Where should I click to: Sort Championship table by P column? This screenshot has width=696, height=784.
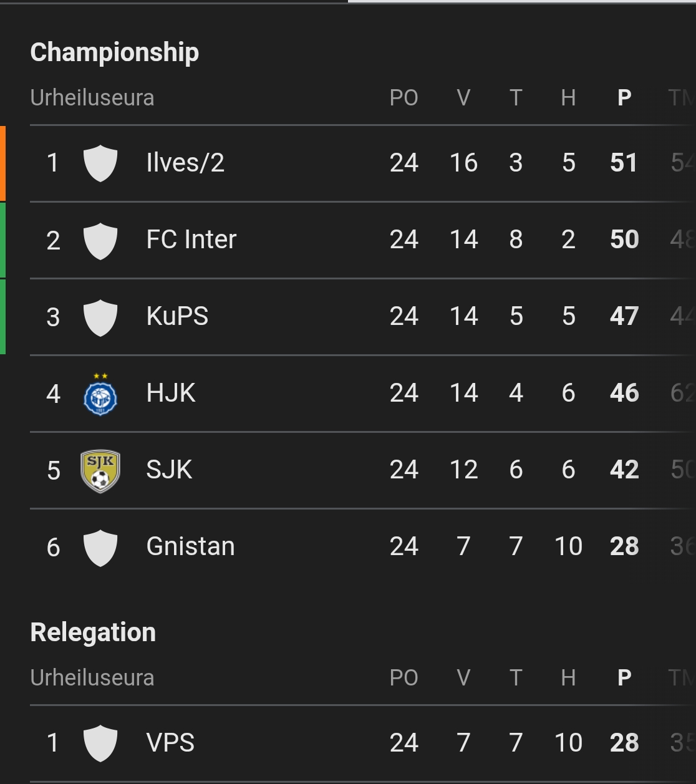pyautogui.click(x=624, y=98)
